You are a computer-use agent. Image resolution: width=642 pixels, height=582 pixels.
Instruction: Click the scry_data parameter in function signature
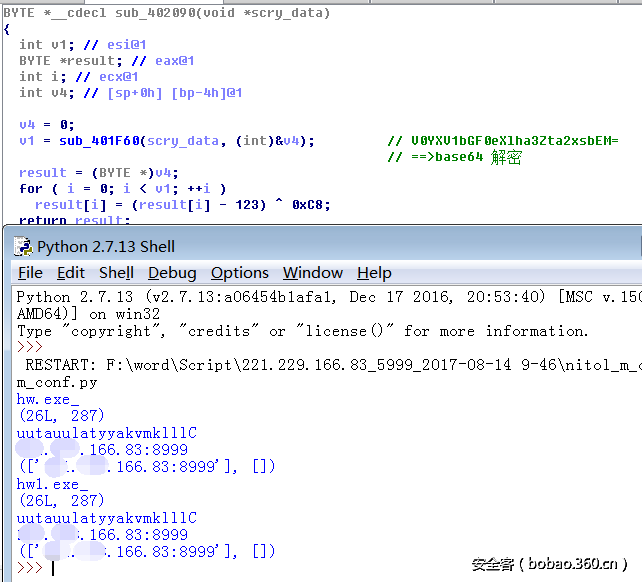pos(287,13)
